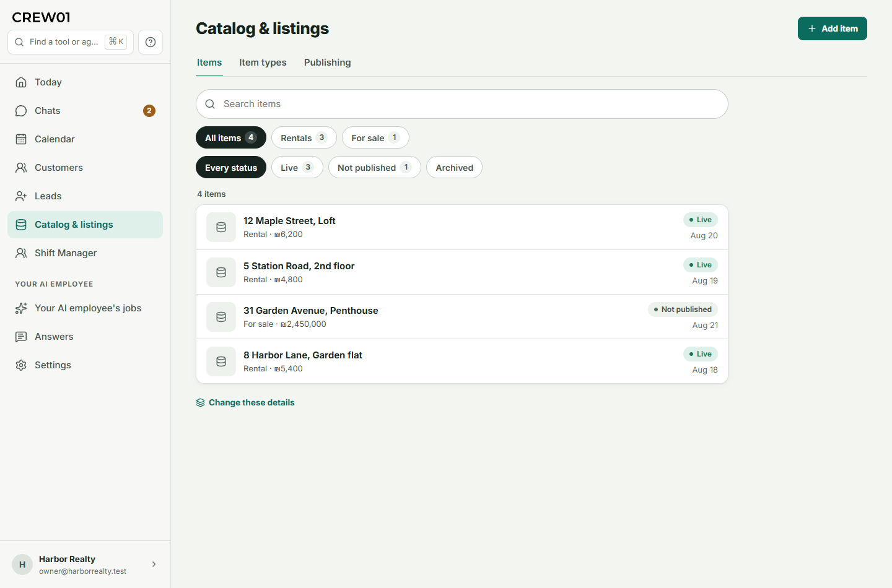Screen dimensions: 892x588
Task: Click the Today home icon
Action: point(21,82)
